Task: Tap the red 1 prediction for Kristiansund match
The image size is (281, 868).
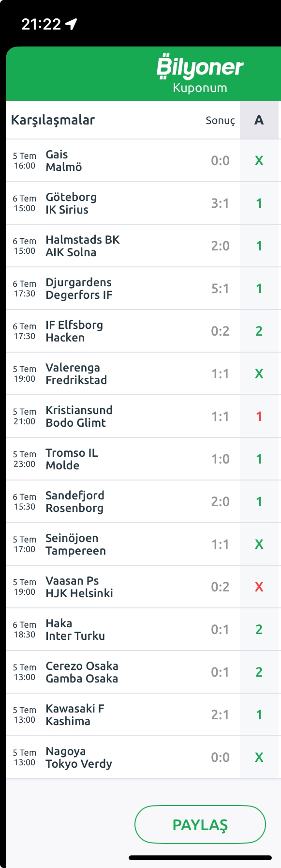Action: [259, 417]
